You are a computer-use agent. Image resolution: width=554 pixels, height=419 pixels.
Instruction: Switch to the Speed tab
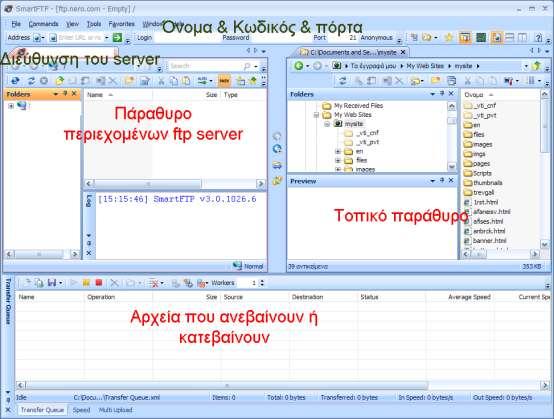pyautogui.click(x=81, y=410)
